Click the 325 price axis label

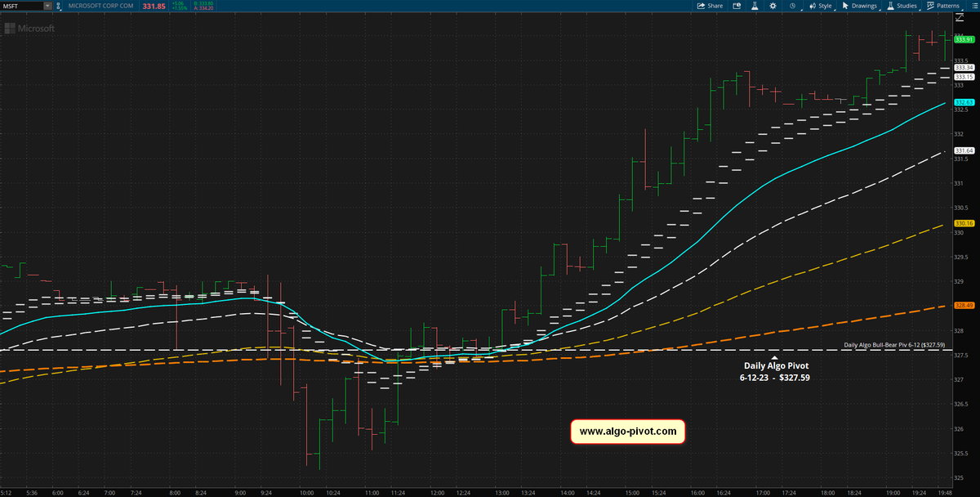[x=960, y=478]
